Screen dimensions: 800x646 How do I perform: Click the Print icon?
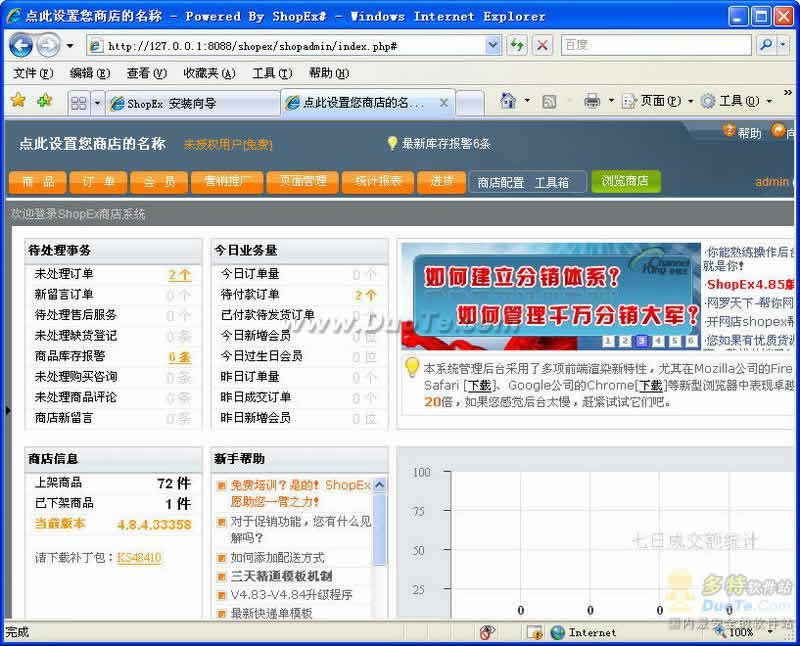pyautogui.click(x=592, y=101)
